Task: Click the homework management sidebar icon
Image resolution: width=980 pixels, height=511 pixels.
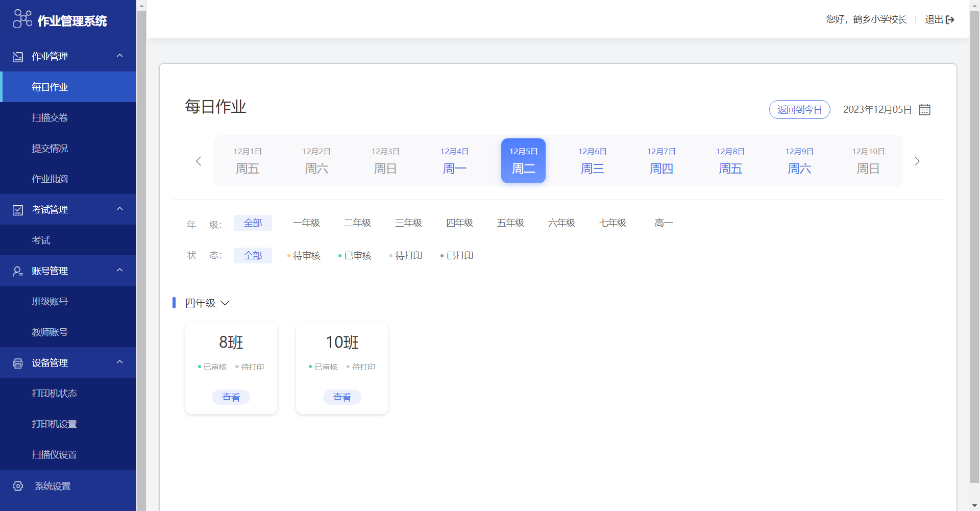Action: pyautogui.click(x=18, y=57)
